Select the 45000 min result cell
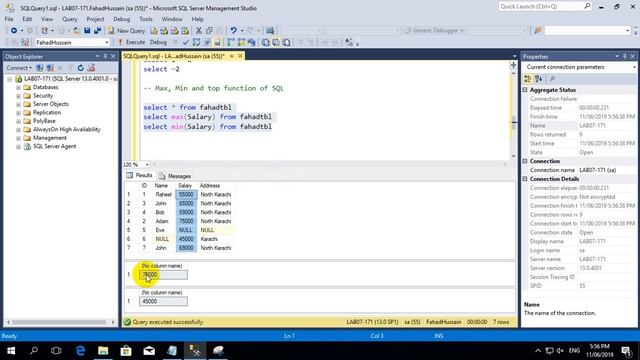The width and height of the screenshot is (640, 360). tap(163, 301)
